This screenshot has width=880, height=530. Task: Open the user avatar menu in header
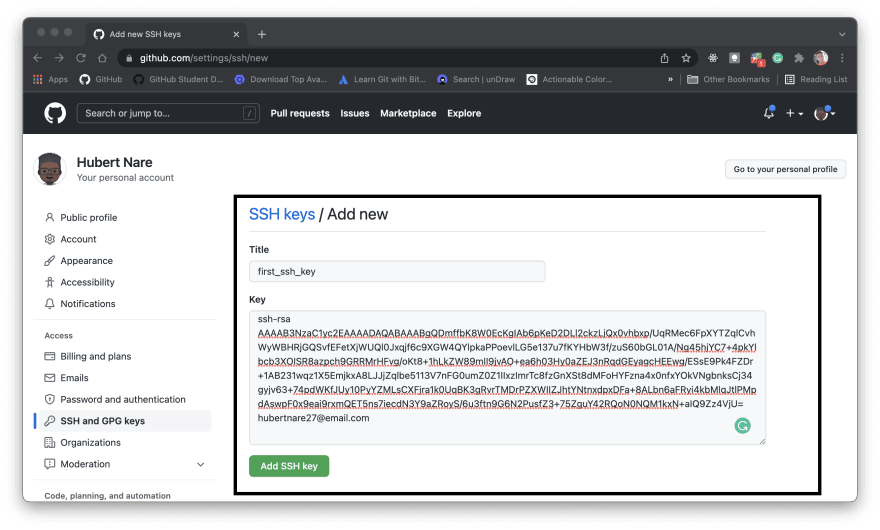(x=824, y=113)
